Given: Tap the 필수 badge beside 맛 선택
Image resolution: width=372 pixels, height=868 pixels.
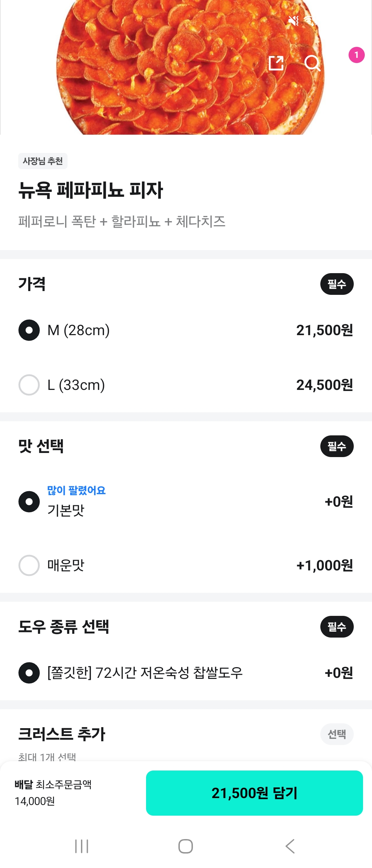Looking at the screenshot, I should pos(337,446).
